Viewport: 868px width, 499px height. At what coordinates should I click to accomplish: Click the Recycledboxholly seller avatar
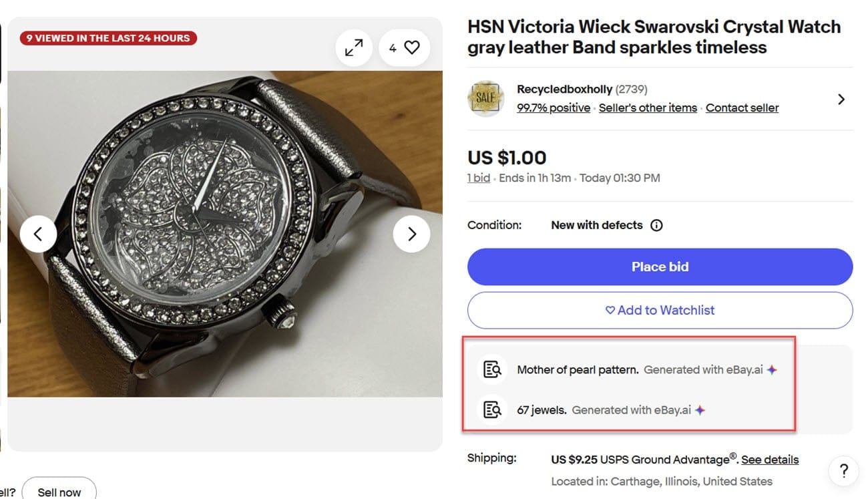(x=485, y=99)
